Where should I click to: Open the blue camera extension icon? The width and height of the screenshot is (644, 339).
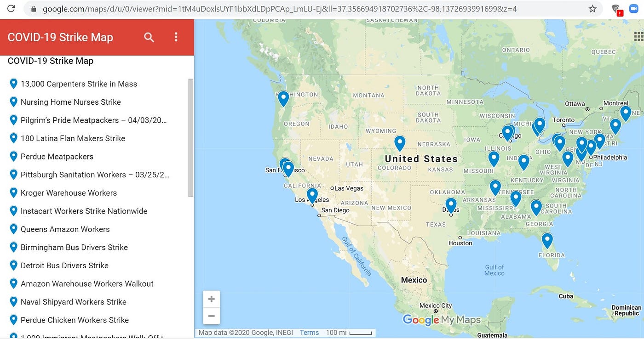click(x=634, y=9)
